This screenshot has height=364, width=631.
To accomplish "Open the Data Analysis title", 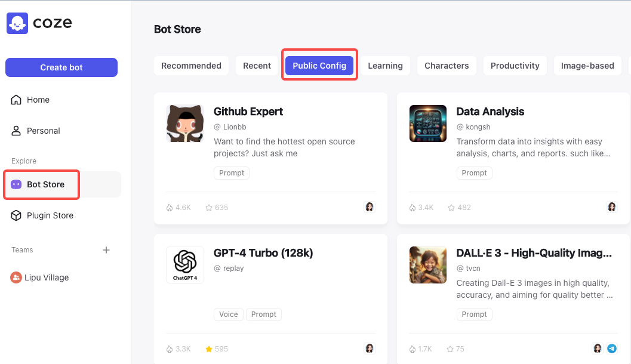I will [x=490, y=112].
